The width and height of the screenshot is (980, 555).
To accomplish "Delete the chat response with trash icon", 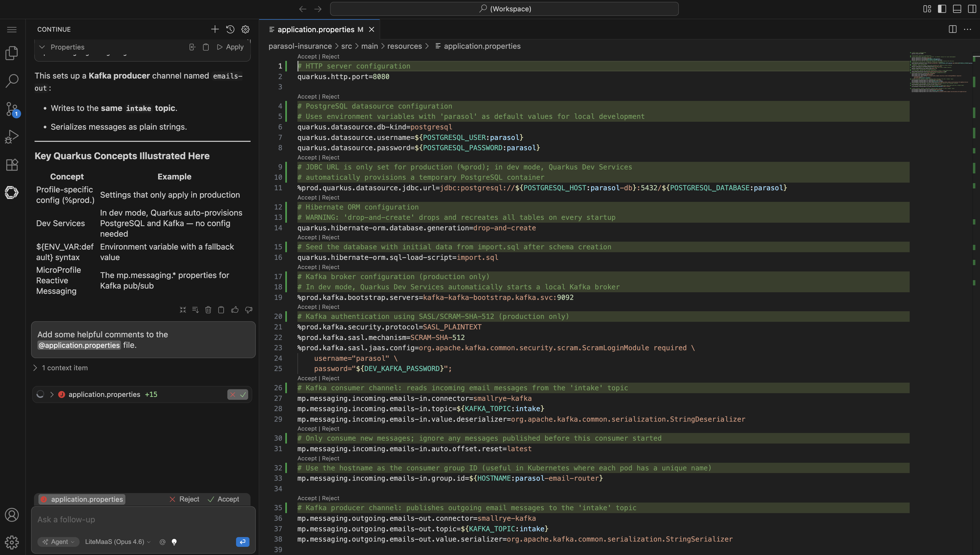I will (208, 310).
